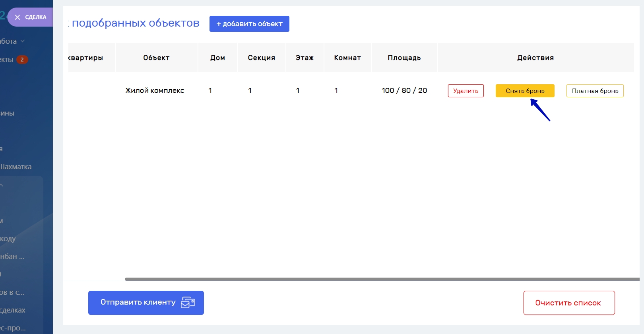Click the red badge showing 2 in sidebar

[x=22, y=60]
